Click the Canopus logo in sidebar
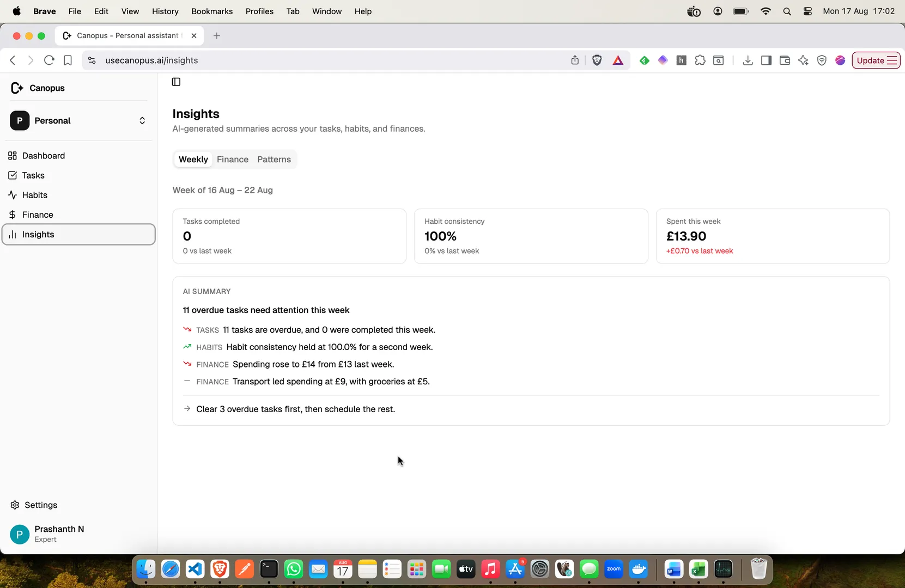 click(38, 88)
